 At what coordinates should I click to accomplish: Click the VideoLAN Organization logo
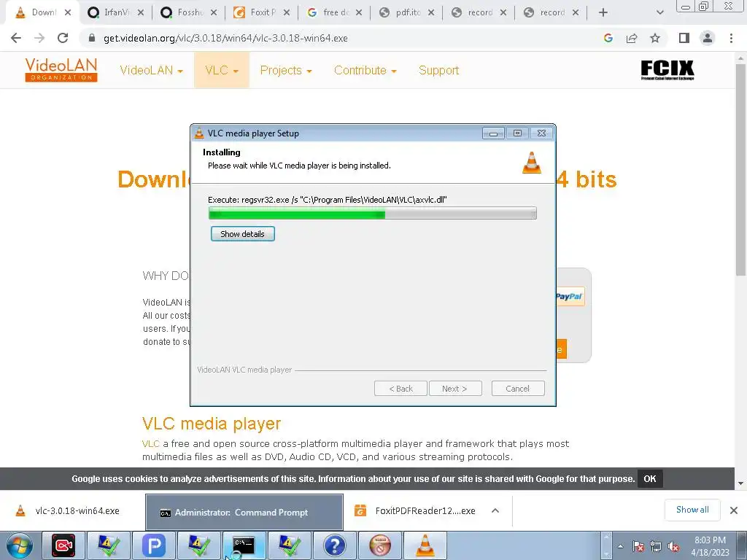[x=61, y=70]
